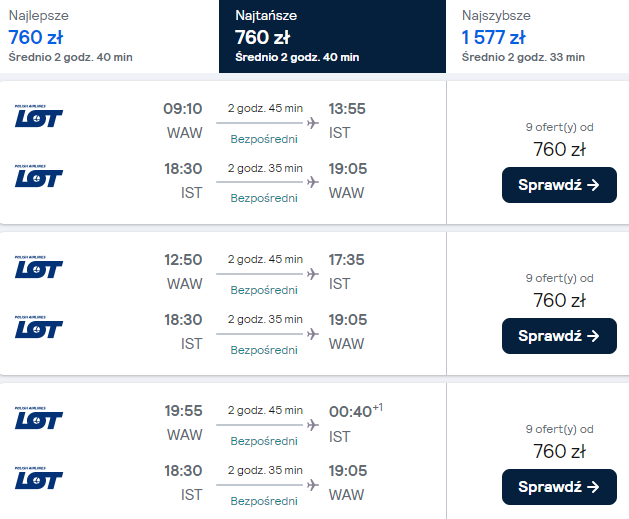This screenshot has width=629, height=519.
Task: Click Sprawdź for the 09:10 departure
Action: pos(559,185)
